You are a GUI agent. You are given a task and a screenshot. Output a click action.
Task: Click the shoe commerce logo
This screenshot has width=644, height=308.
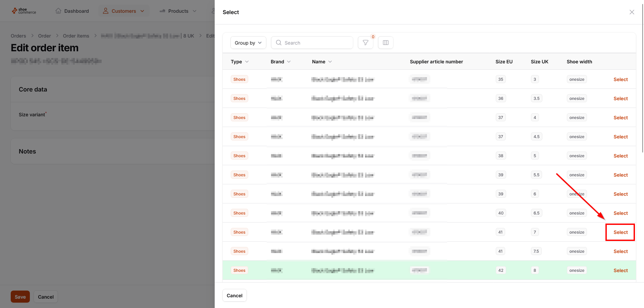click(24, 11)
